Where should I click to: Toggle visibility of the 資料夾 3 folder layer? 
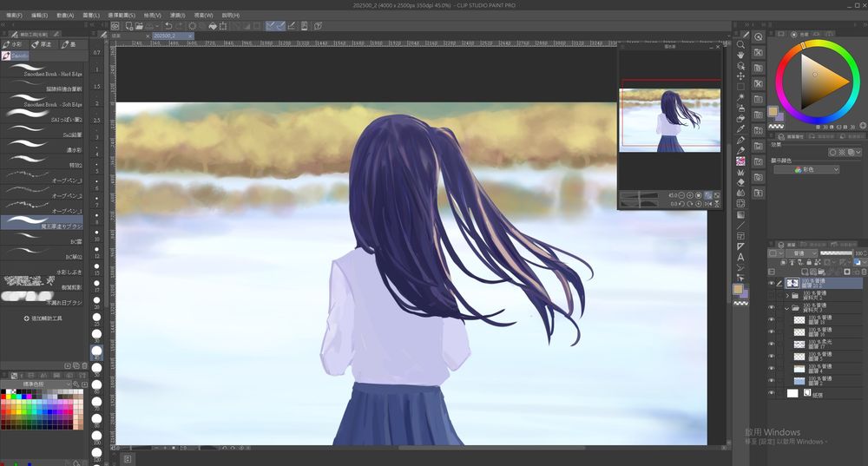771,307
